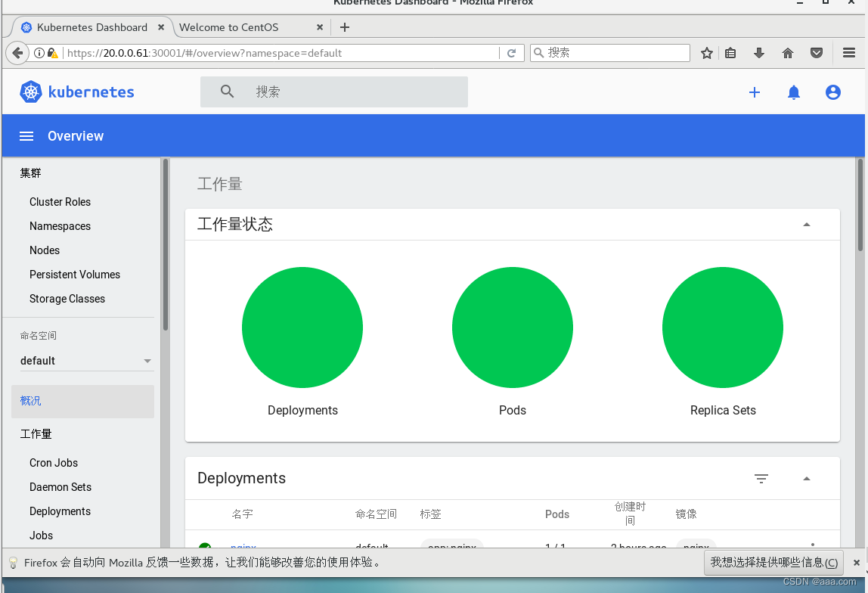Click the Pods green status circle
Viewport: 868px width, 593px height.
[x=513, y=328]
